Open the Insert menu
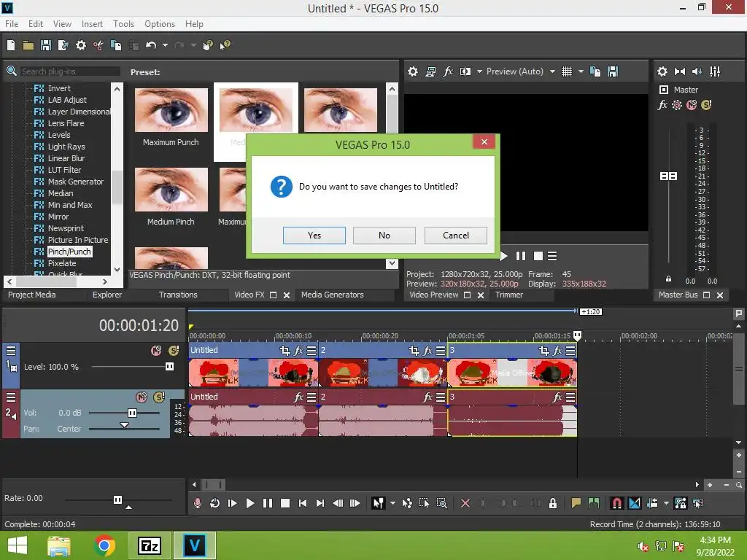747x560 pixels. pyautogui.click(x=92, y=24)
